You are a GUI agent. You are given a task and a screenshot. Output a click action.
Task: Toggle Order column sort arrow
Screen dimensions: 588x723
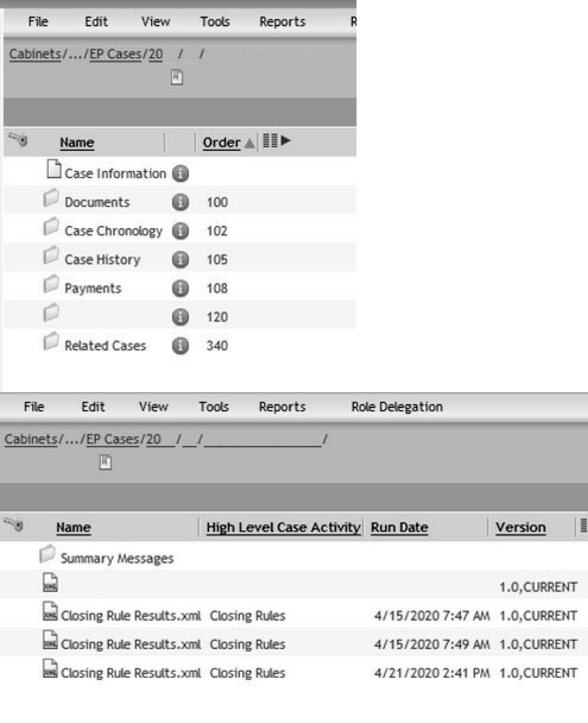(x=249, y=143)
